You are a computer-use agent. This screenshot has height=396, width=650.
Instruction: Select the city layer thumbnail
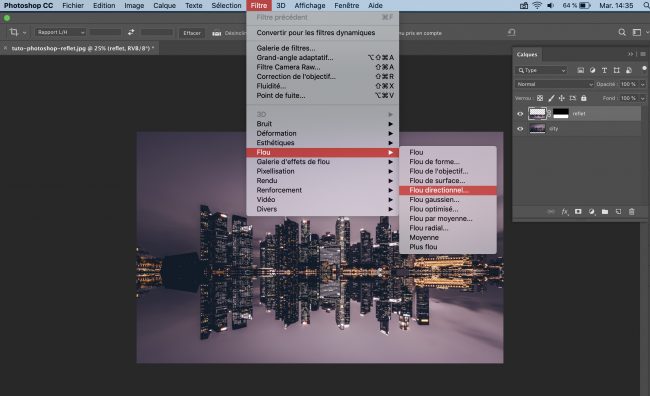point(537,129)
